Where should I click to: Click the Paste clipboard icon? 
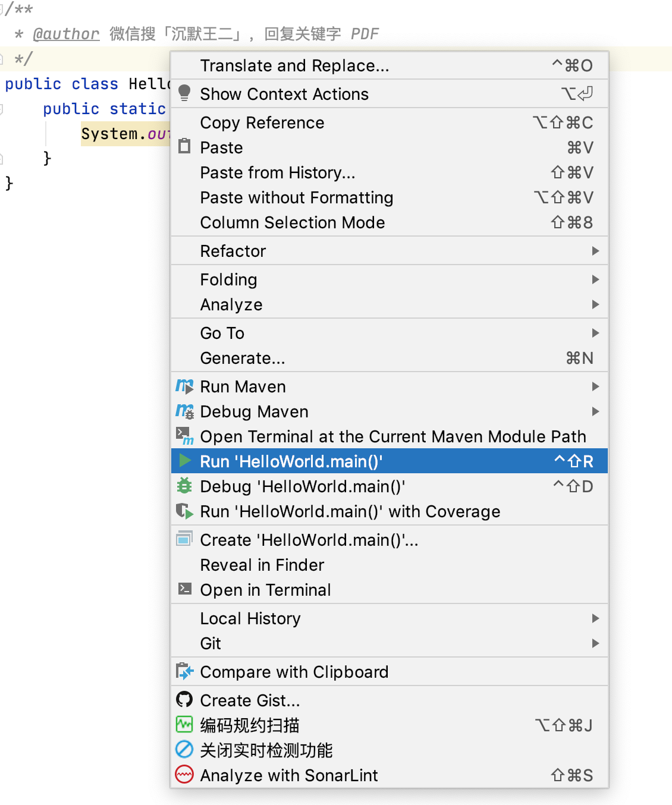click(x=184, y=146)
